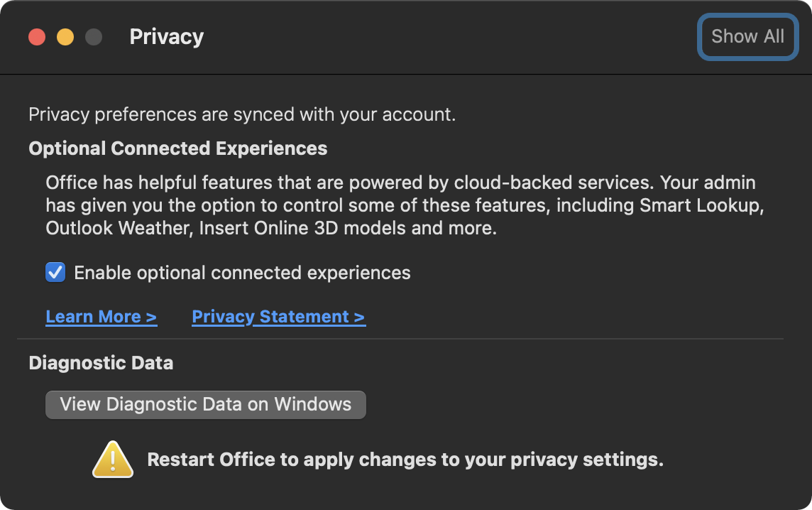Click the arrow symbol after Learn More
The width and height of the screenshot is (812, 510).
click(x=151, y=316)
